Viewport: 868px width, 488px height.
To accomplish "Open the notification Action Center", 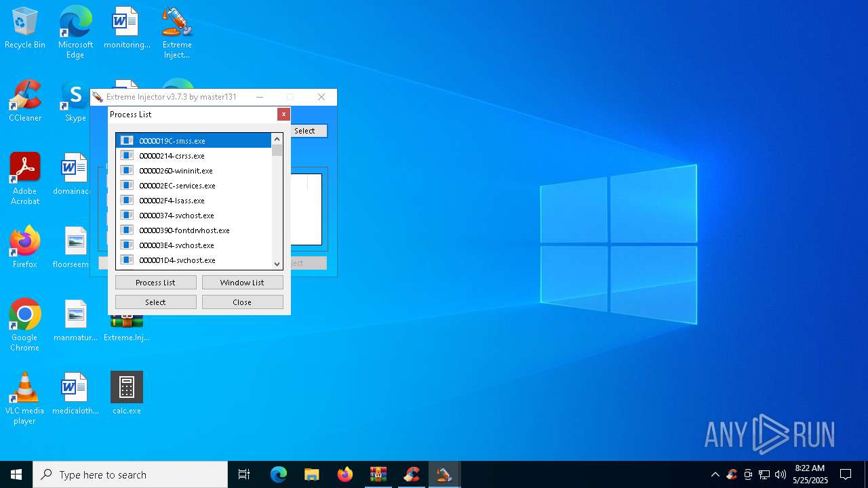I will pos(846,474).
